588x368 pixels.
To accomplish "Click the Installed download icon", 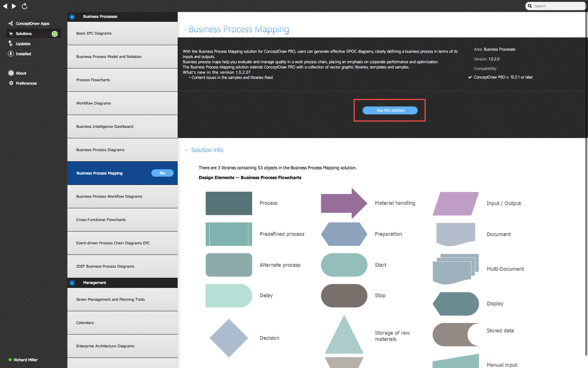I will coord(11,54).
